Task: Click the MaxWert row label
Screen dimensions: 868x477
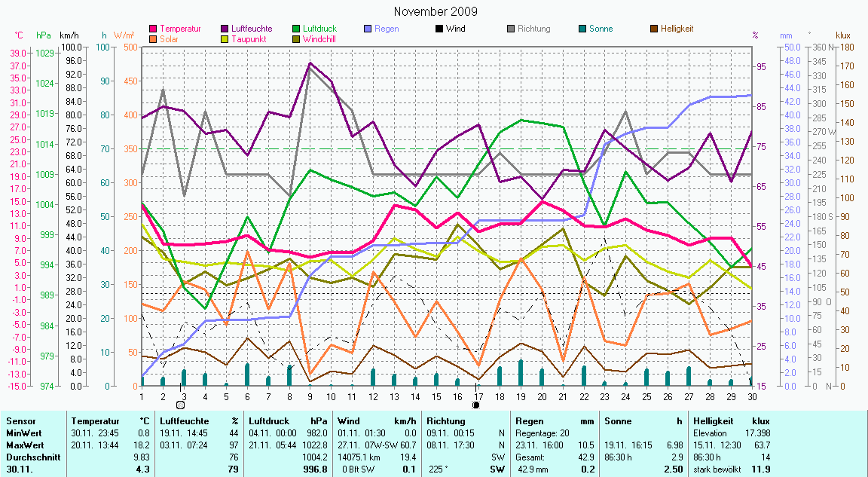Action: pyautogui.click(x=24, y=445)
